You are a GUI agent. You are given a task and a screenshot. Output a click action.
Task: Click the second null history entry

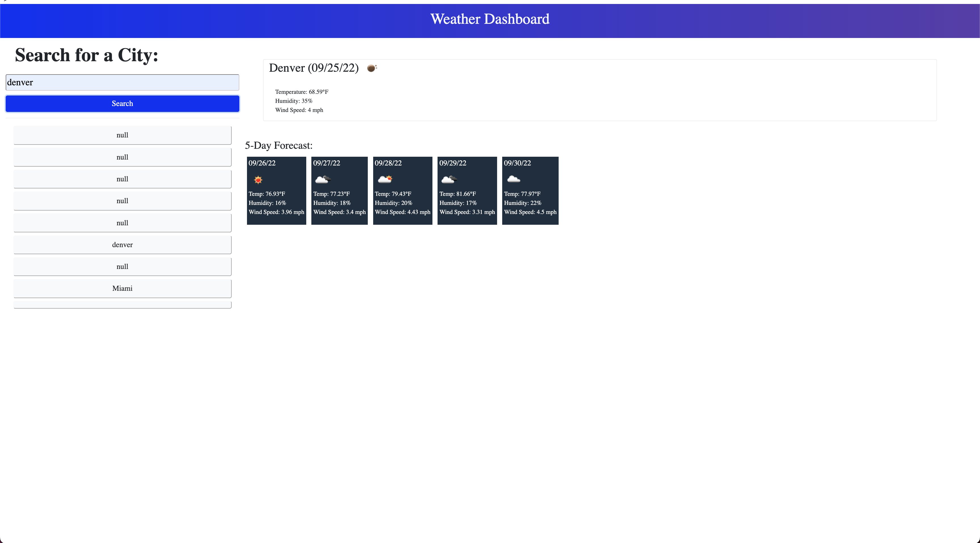coord(122,157)
